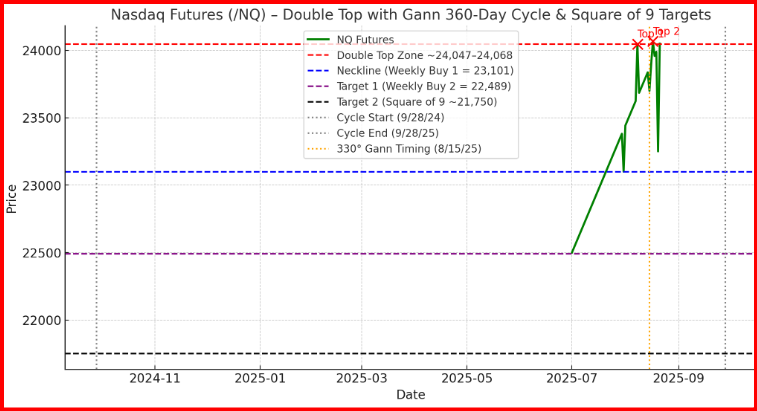757x411 pixels.
Task: Click the 'Date' x-axis title
Action: tap(411, 395)
